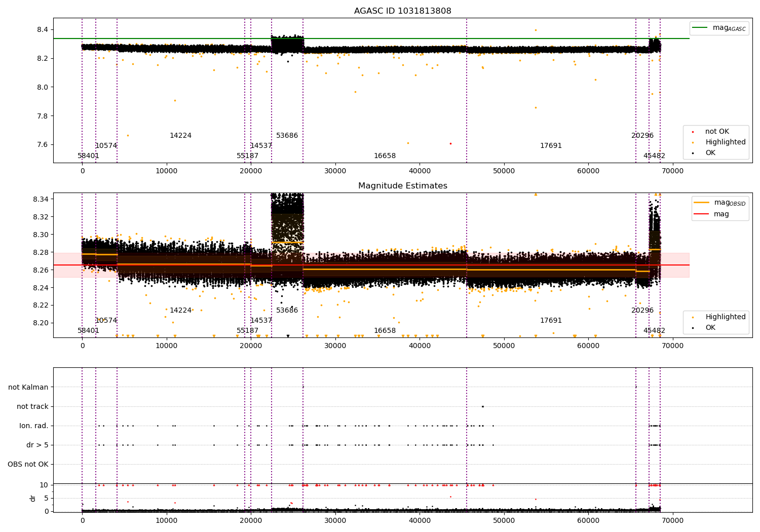760x532 pixels.
Task: Click the 'OBS not OK' row label
Action: click(x=28, y=465)
